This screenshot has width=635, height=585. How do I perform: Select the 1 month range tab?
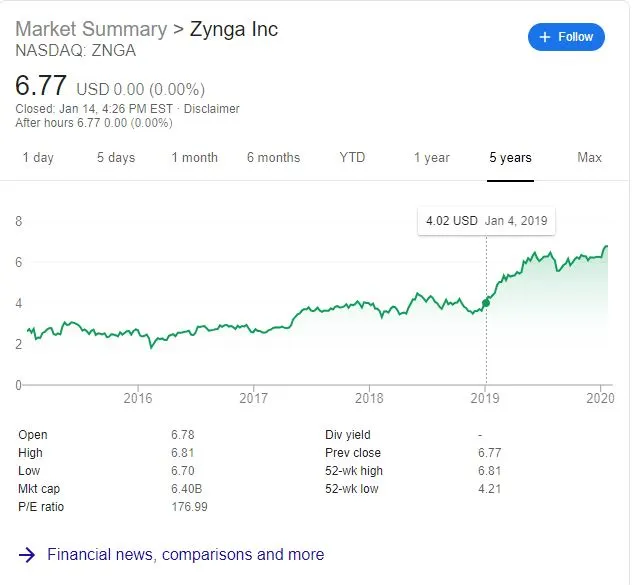[194, 158]
